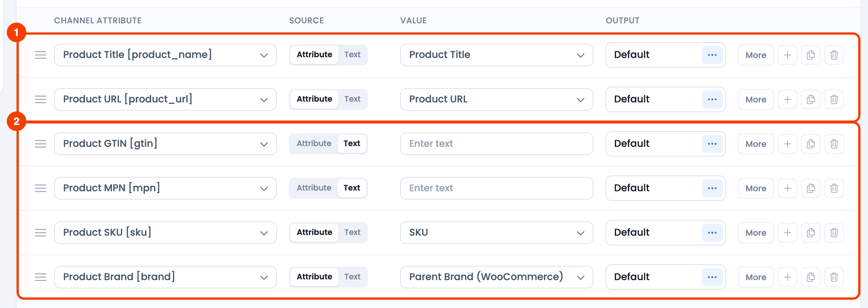Expand the Product Title value dropdown
Viewport: 868px width, 308px height.
(x=497, y=55)
